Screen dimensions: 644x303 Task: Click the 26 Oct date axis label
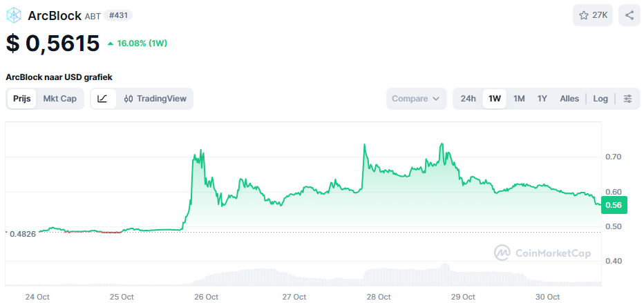[206, 297]
